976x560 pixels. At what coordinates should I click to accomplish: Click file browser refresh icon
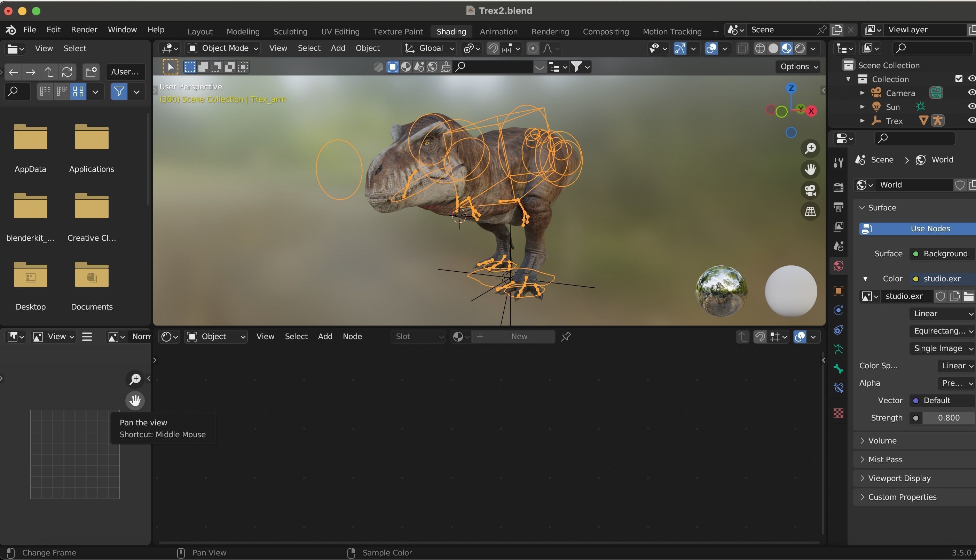coord(67,72)
